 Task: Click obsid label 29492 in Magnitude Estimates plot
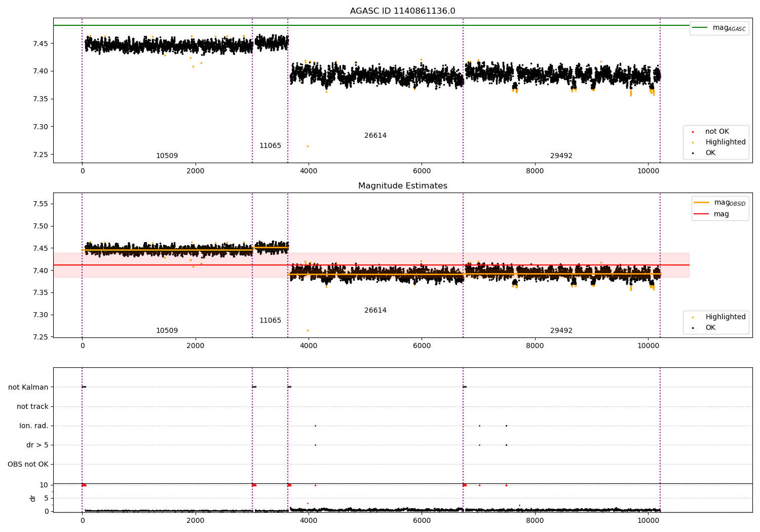point(561,330)
